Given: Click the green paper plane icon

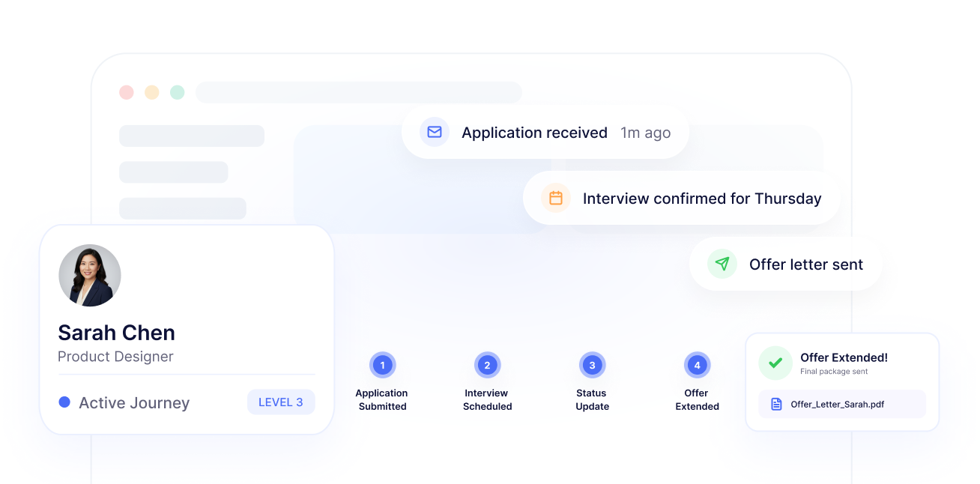Looking at the screenshot, I should click(722, 264).
